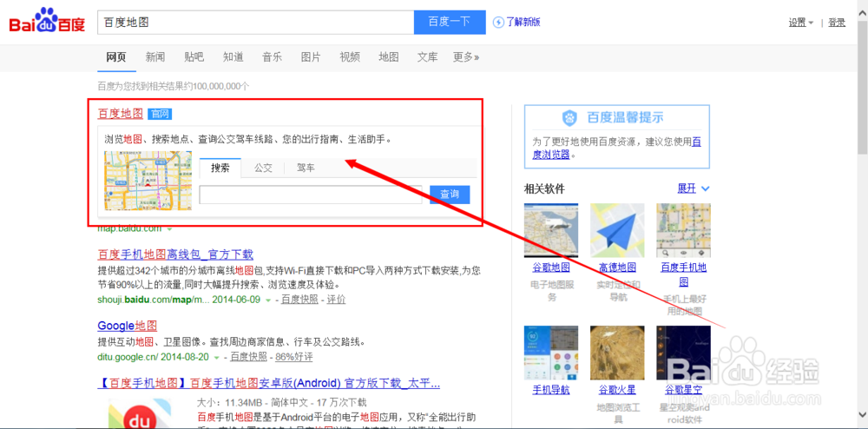
Task: Open the Google地图 result link
Action: [128, 326]
